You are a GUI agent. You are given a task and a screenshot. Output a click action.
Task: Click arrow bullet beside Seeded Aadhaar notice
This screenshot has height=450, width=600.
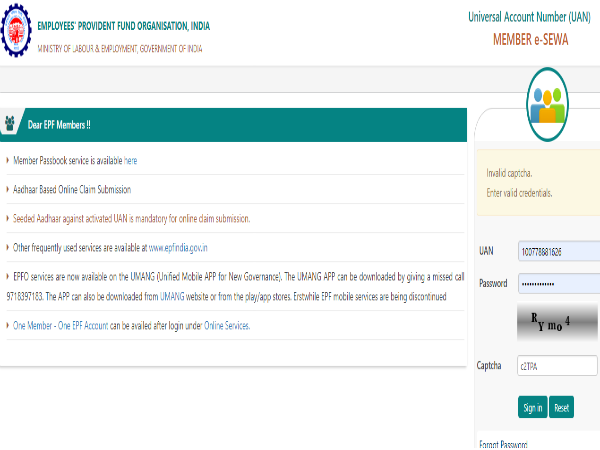(x=8, y=218)
